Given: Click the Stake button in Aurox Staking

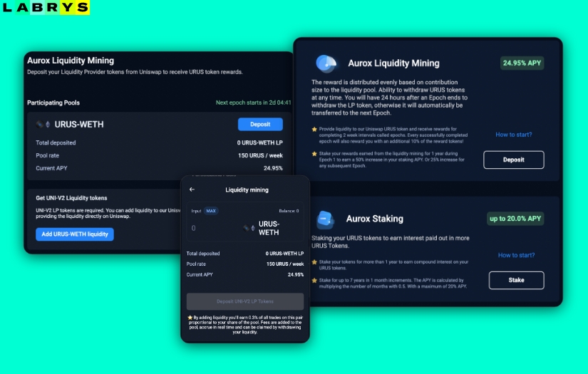Looking at the screenshot, I should [x=516, y=280].
